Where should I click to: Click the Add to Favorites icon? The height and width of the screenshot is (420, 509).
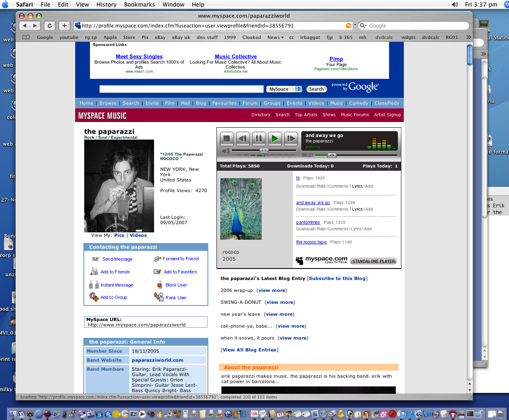coord(157,271)
